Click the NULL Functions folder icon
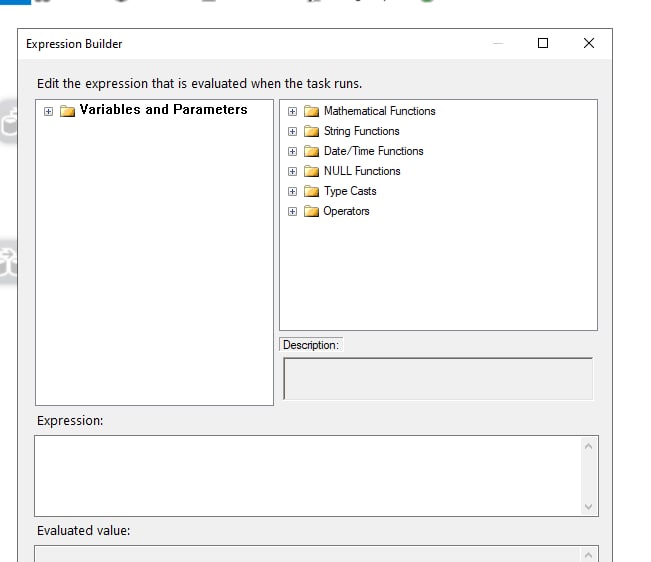This screenshot has width=651, height=562. click(x=311, y=171)
